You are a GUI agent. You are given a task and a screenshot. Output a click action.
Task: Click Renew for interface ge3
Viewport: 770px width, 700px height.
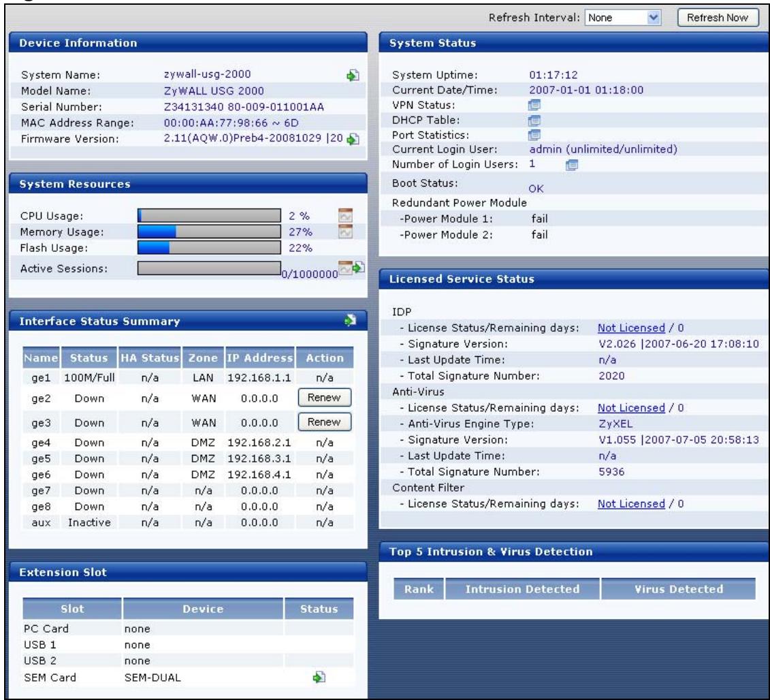click(x=325, y=422)
